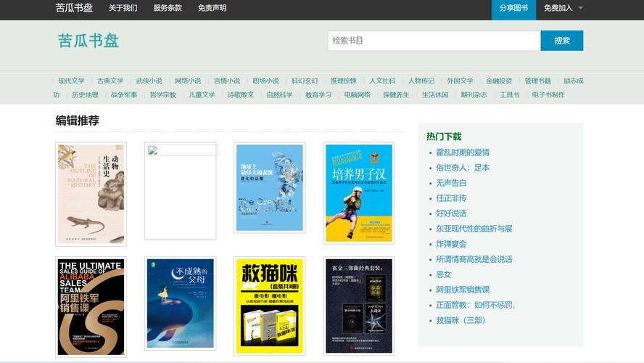Open the 霍金三部曲经典套装 book cover
The width and height of the screenshot is (644, 363).
click(359, 306)
